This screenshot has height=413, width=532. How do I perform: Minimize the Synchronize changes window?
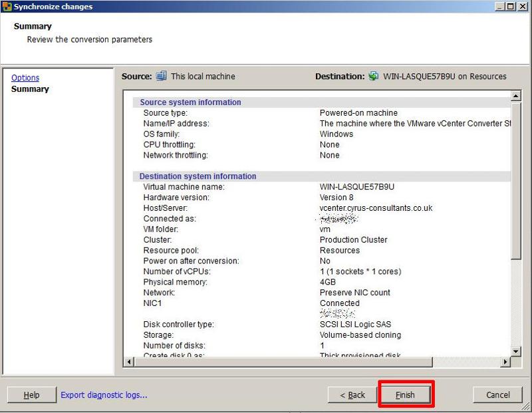(499, 7)
